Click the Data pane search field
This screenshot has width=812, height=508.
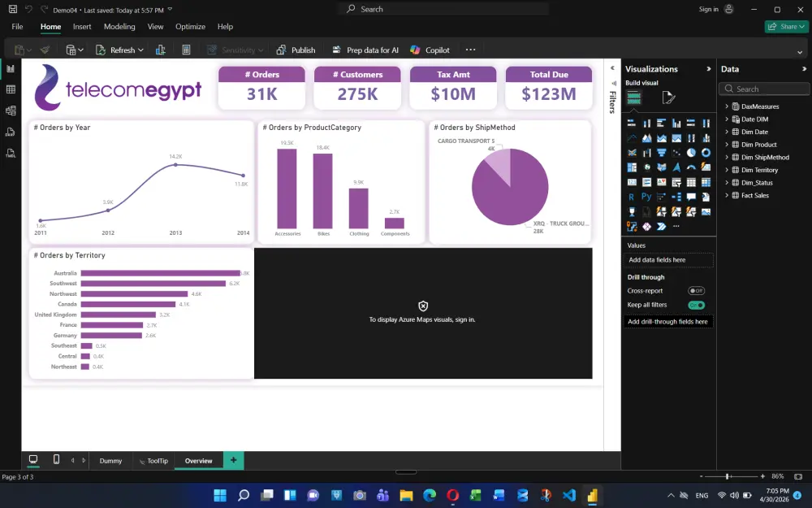tap(764, 89)
